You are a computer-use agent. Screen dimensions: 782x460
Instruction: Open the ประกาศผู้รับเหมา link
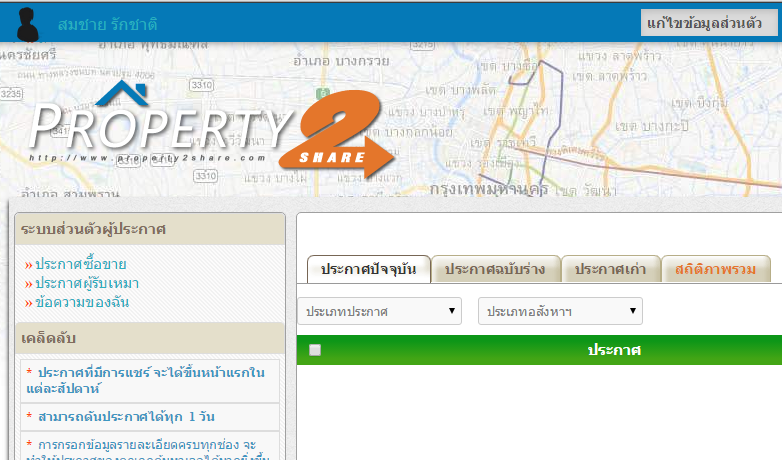pyautogui.click(x=87, y=283)
